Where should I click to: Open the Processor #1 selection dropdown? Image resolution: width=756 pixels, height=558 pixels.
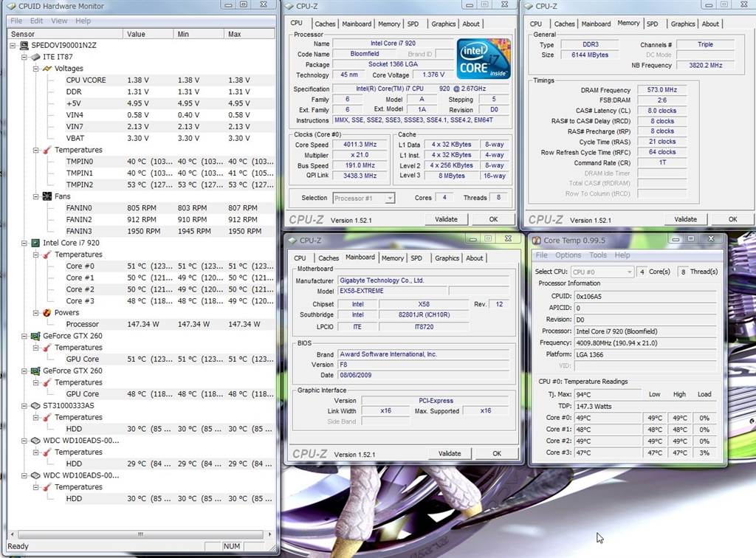tap(363, 198)
